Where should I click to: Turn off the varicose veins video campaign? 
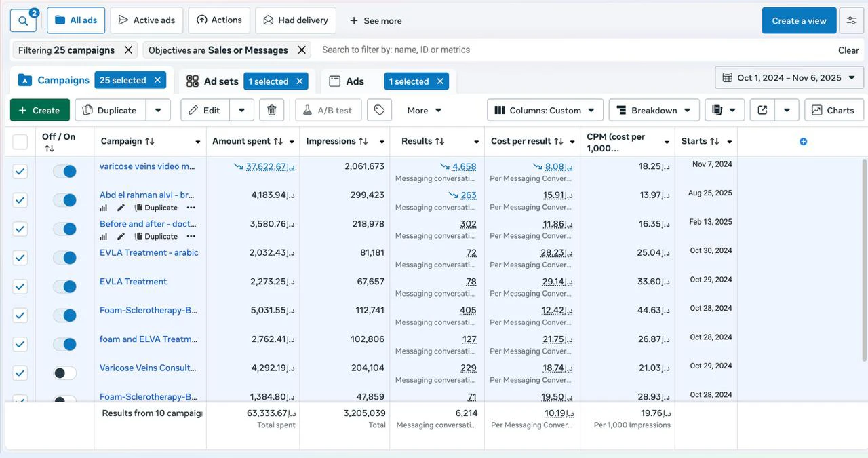[65, 172]
